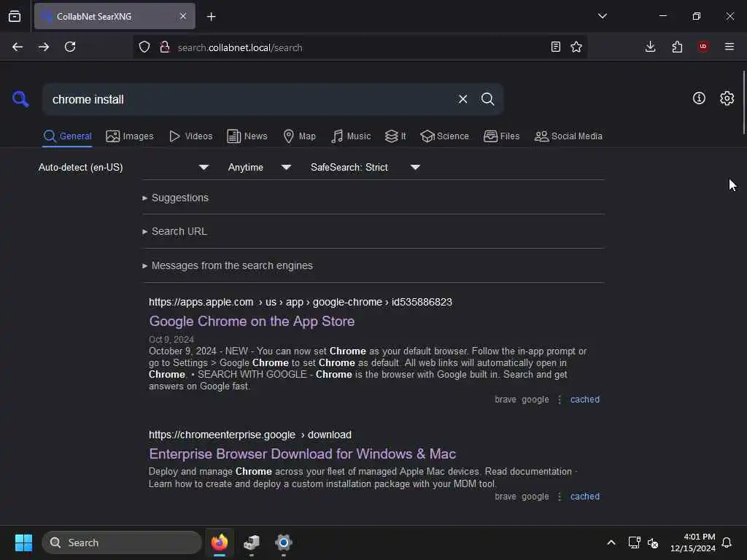Show hidden system tray icons

click(611, 542)
